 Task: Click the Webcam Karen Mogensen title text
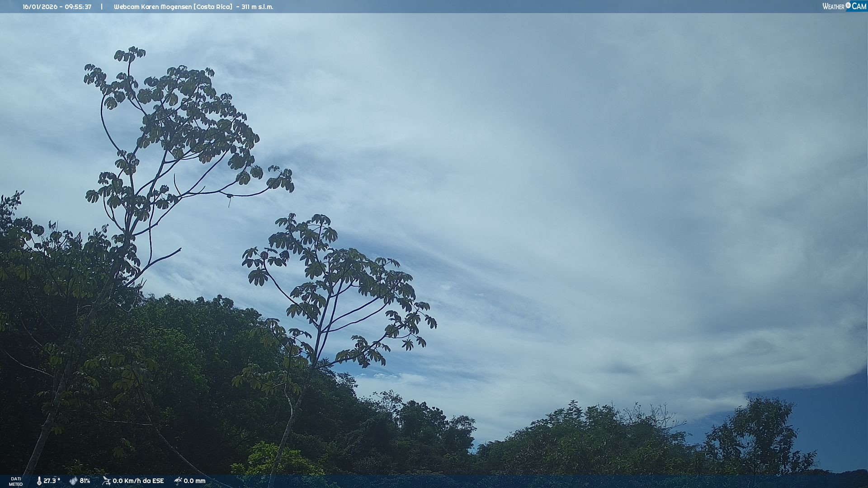153,7
